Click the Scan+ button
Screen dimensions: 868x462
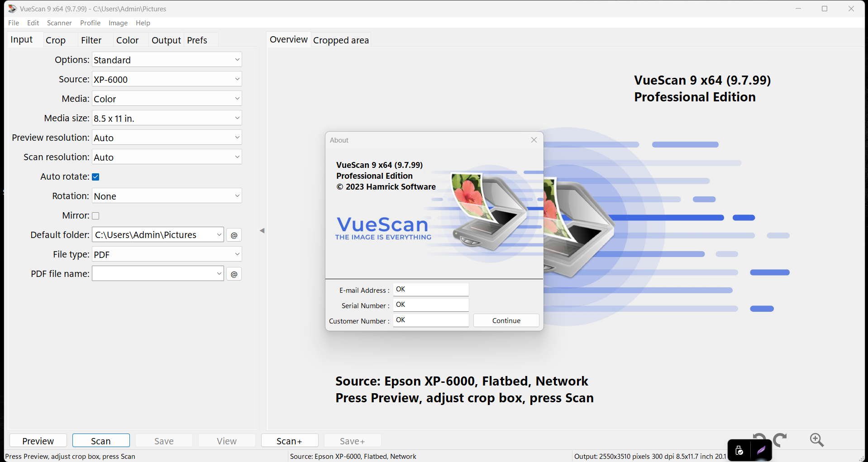tap(290, 441)
